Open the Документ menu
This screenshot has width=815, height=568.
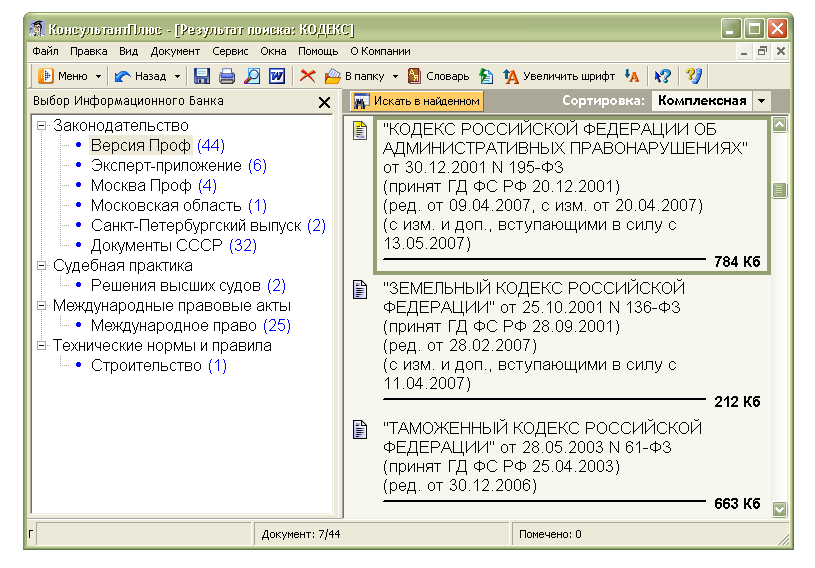pyautogui.click(x=175, y=51)
